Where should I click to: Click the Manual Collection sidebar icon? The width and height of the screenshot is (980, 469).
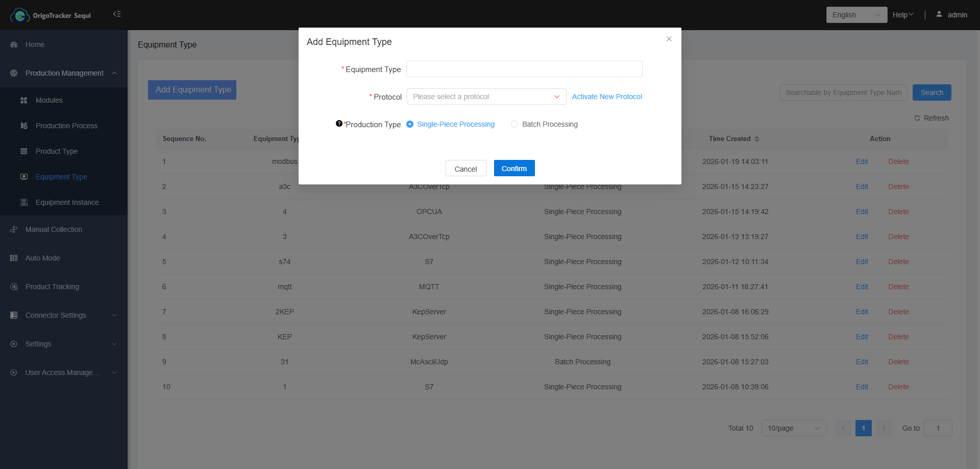[14, 229]
